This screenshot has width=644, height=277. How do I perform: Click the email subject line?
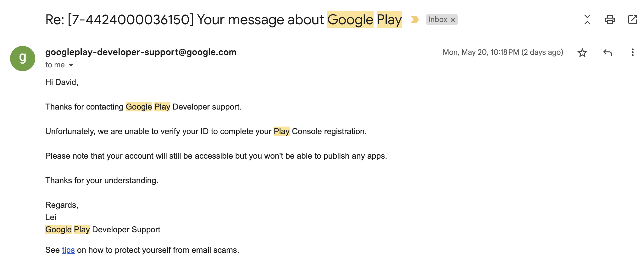point(189,20)
